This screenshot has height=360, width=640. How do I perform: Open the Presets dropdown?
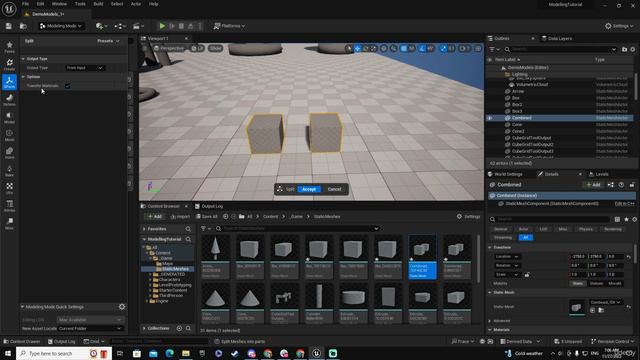point(108,41)
